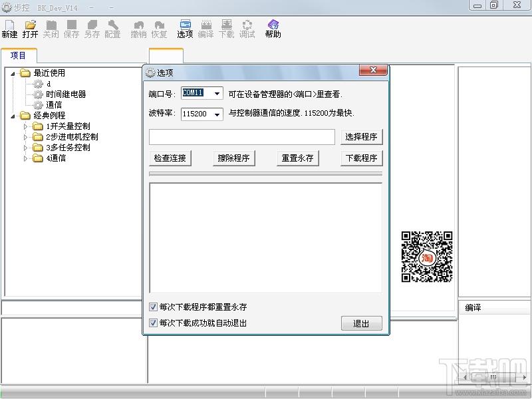Image resolution: width=532 pixels, height=399 pixels.
Task: Open 帮助 (Help) toolbar icon
Action: click(273, 29)
